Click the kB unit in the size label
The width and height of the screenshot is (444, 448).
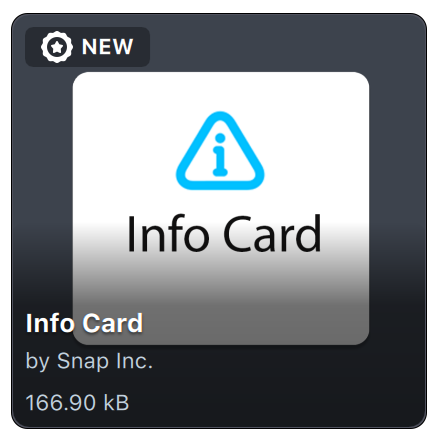116,403
